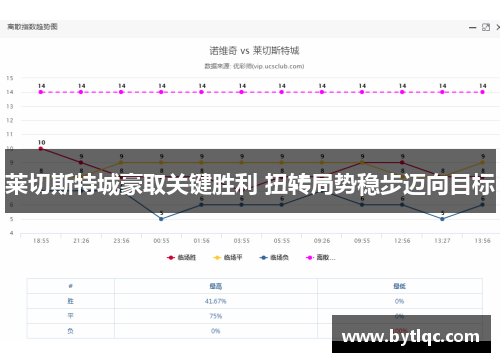The image size is (500, 362).
Task: Select the pink 14 marker at 23:56
Action: 121,92
